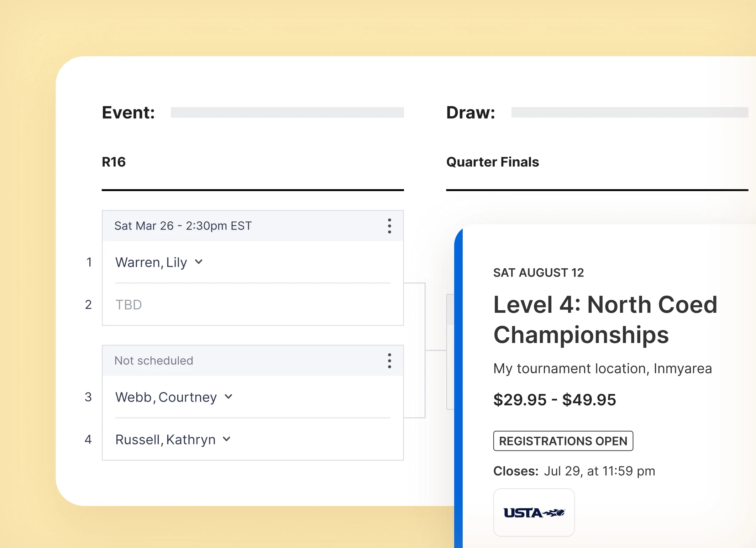Open Level 4: North Coed Championships
Viewport: 756px width, 548px height.
pos(605,318)
